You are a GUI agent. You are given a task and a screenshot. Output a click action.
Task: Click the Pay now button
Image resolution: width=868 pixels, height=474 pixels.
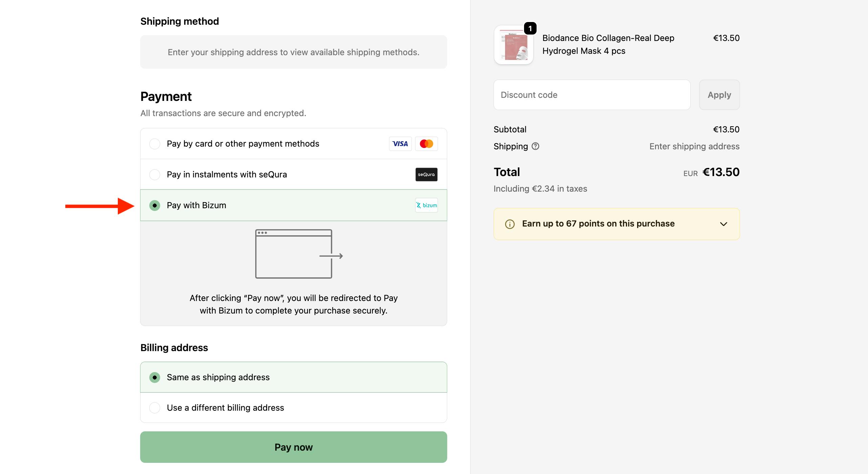point(293,447)
